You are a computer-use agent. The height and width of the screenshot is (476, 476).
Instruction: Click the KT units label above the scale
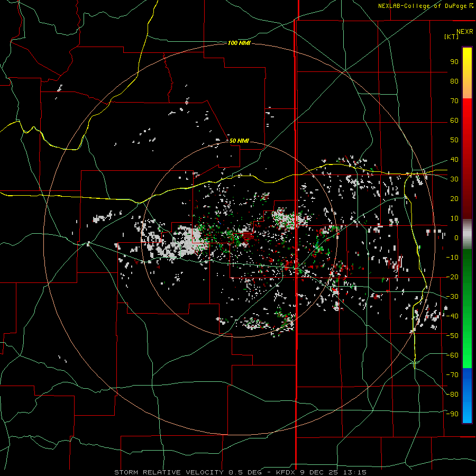[452, 36]
